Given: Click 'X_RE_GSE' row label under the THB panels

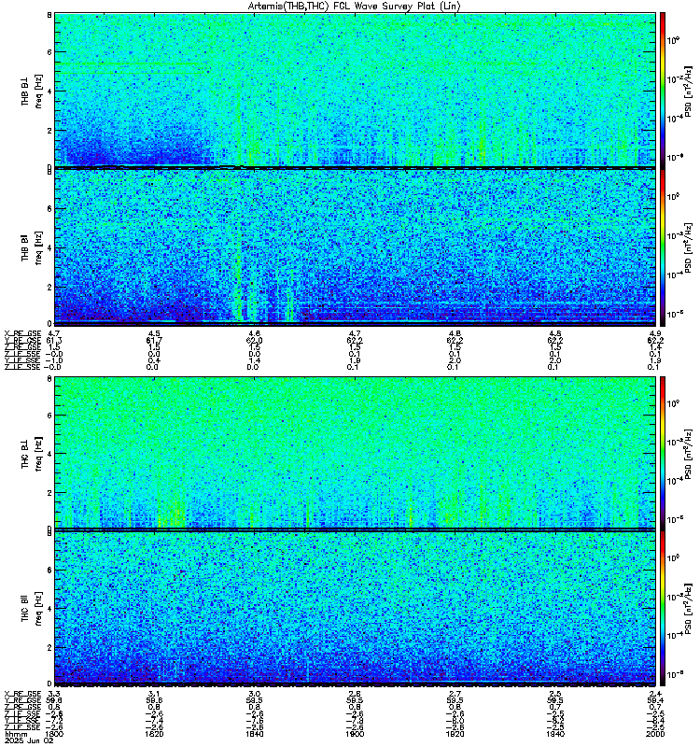Looking at the screenshot, I should 22,333.
